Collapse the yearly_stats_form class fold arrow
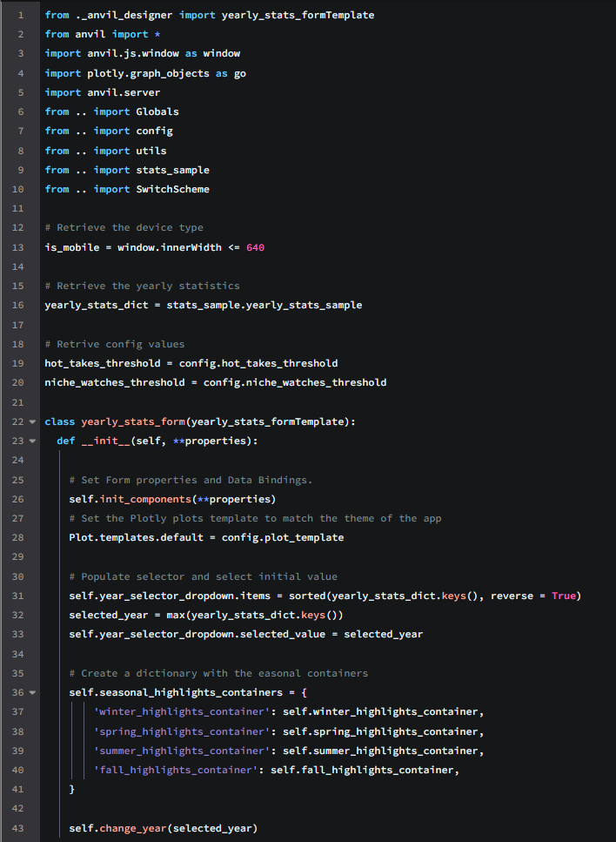This screenshot has width=616, height=842. [x=32, y=422]
